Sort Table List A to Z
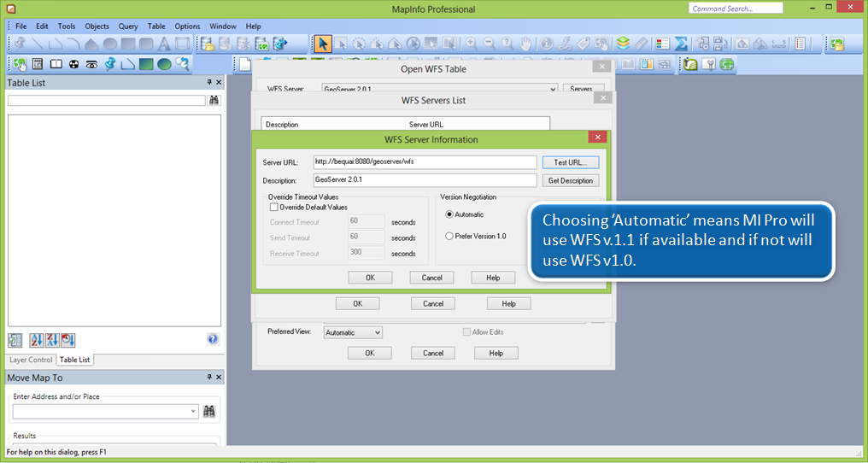Viewport: 868px width, 463px height. (x=37, y=339)
